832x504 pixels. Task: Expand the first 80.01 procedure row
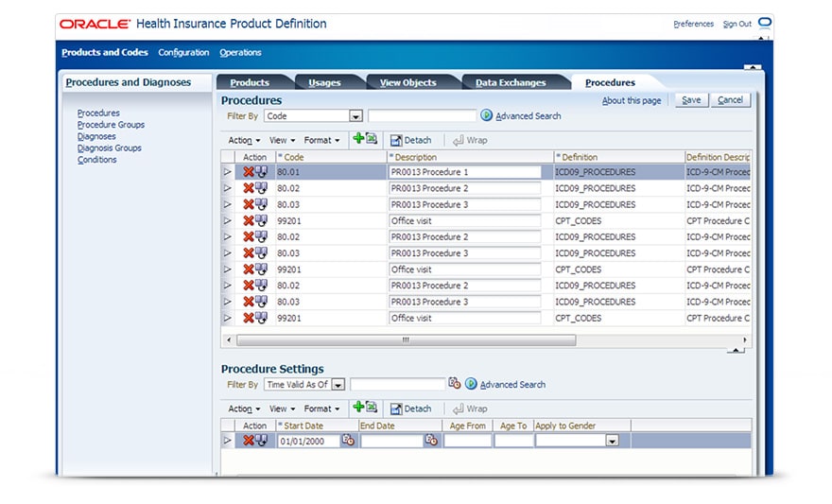point(227,172)
